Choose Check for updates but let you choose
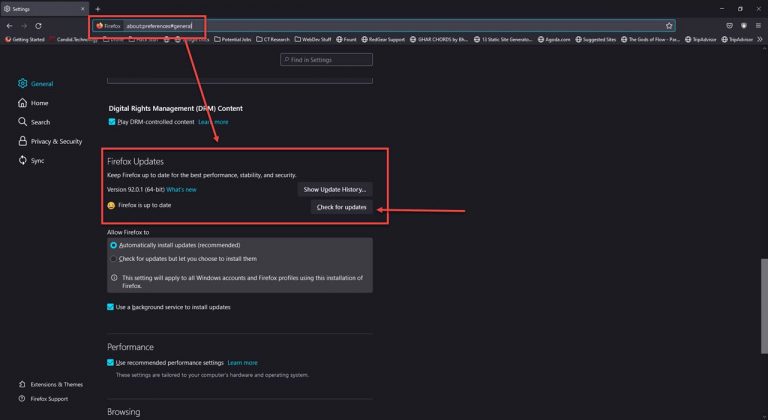Viewport: 768px width, 420px height. point(113,258)
